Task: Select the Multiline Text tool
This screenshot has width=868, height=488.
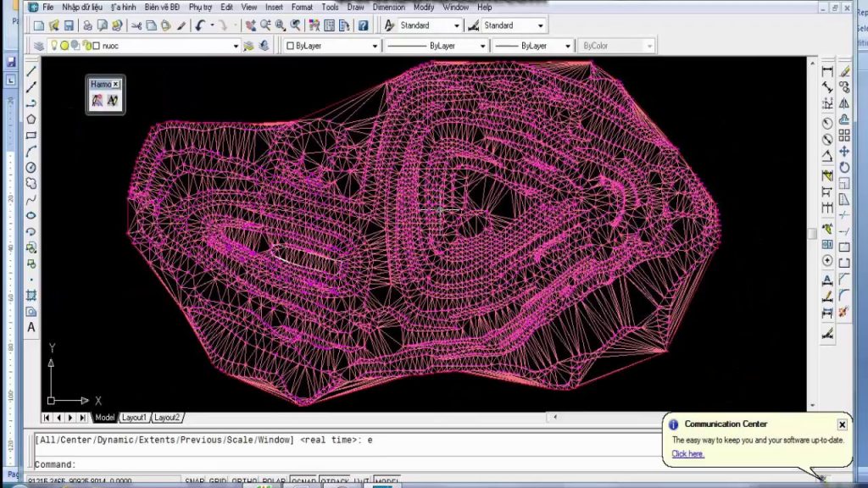Action: (31, 328)
